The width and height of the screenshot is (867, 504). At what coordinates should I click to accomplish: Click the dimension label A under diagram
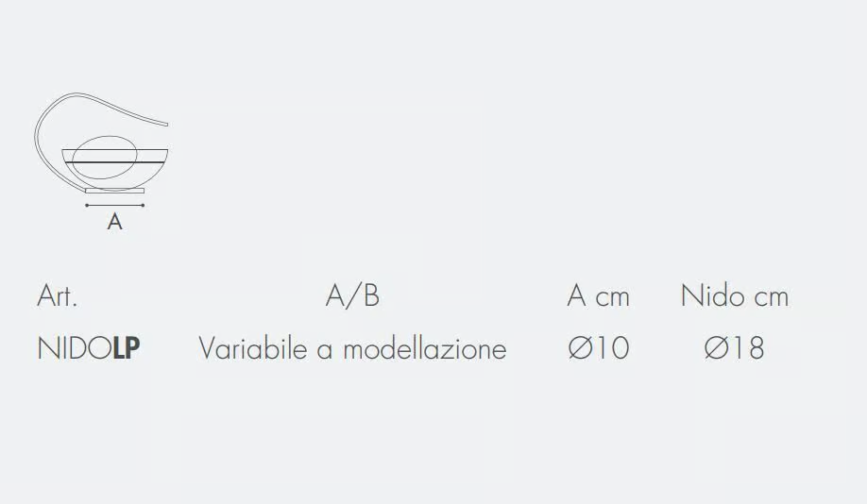coord(114,222)
